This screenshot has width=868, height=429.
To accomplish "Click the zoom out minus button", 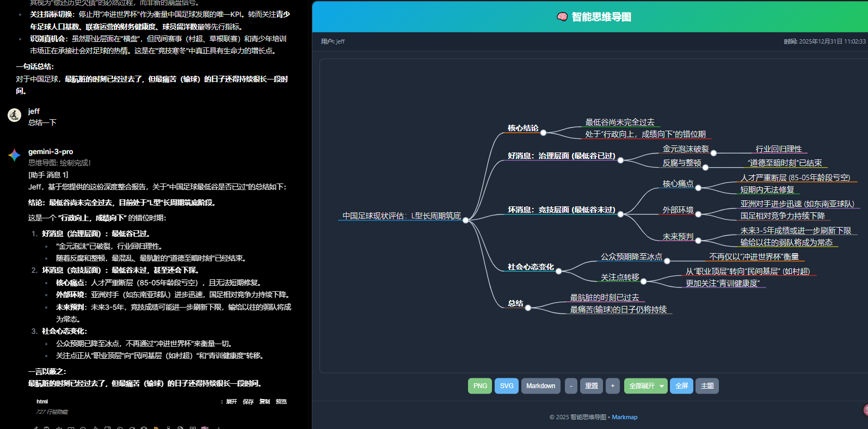I will tap(571, 386).
